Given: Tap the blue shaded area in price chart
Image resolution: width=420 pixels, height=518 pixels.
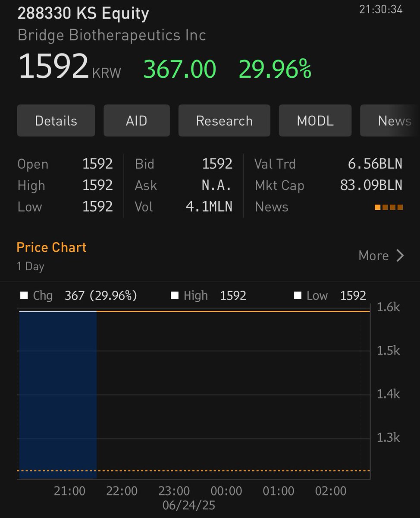Looking at the screenshot, I should 58,395.
